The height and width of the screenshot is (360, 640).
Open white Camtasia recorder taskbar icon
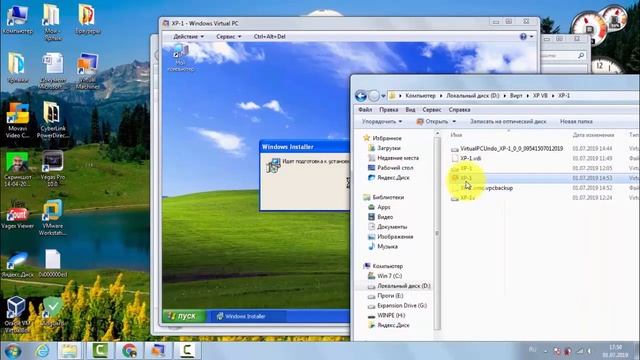coord(187,351)
